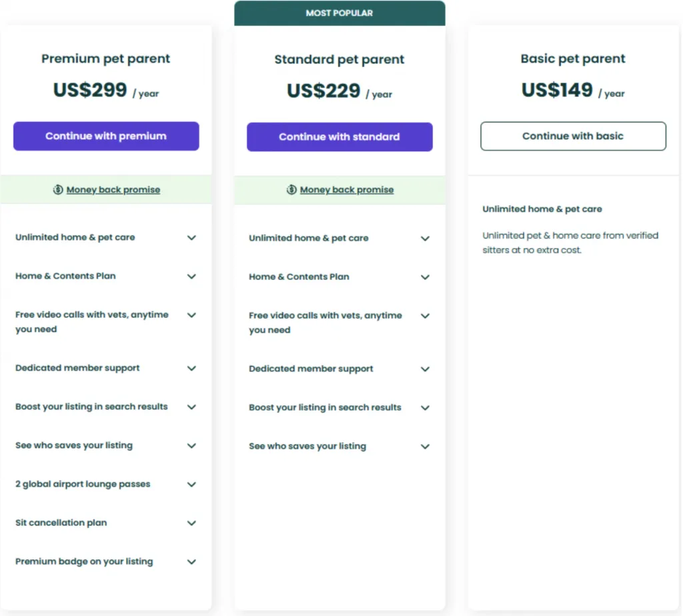This screenshot has height=616, width=683.
Task: Expand 2 global airport lounge passes
Action: [191, 485]
